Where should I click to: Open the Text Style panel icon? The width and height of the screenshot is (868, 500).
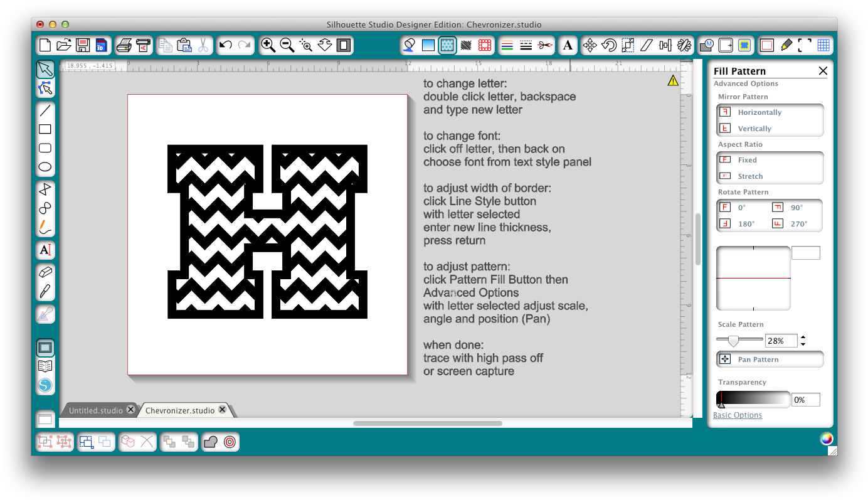(568, 45)
